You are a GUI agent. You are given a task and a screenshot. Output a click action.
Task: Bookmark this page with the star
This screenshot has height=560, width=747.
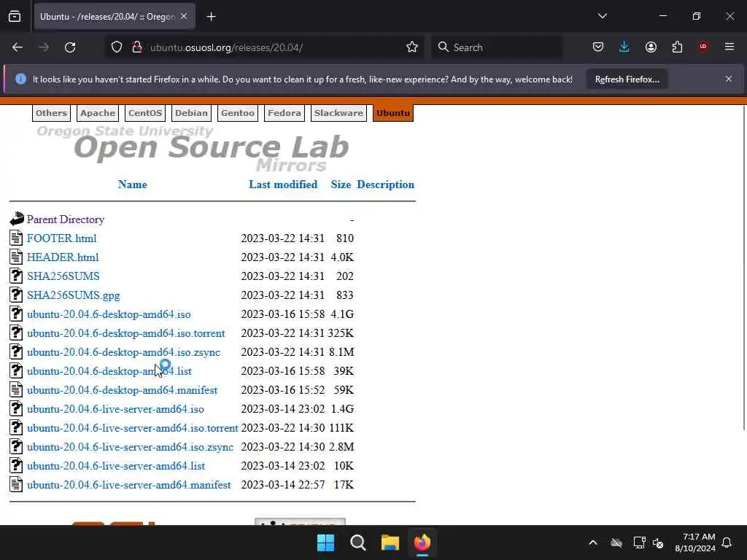412,47
